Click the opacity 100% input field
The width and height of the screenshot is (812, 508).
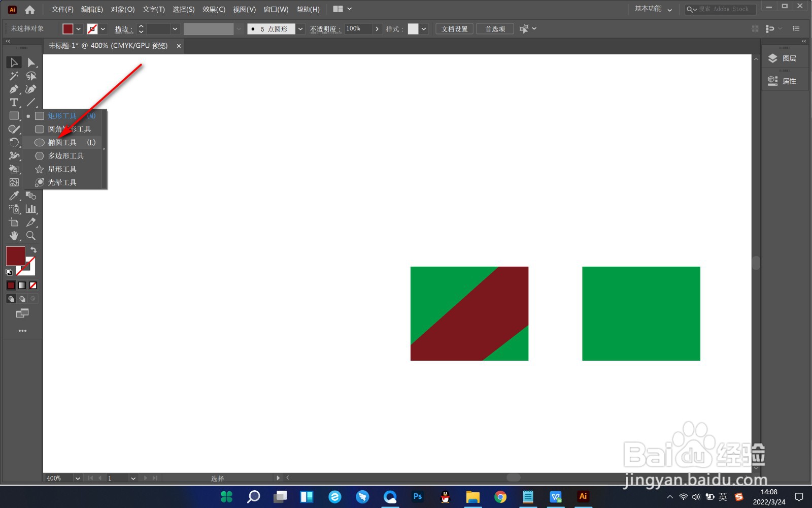coord(358,29)
